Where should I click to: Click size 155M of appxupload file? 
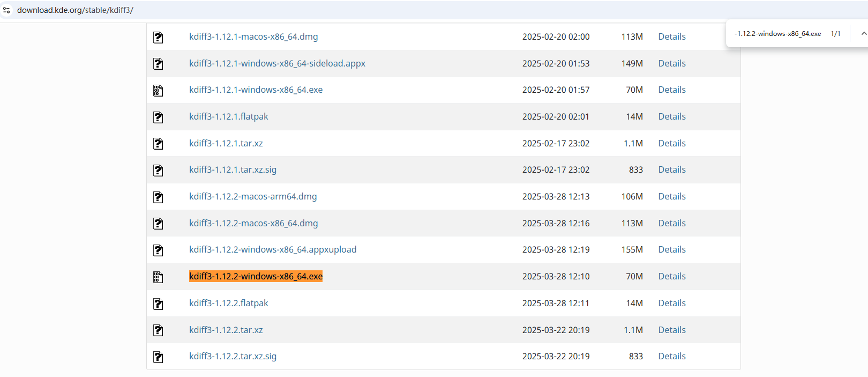(x=632, y=249)
